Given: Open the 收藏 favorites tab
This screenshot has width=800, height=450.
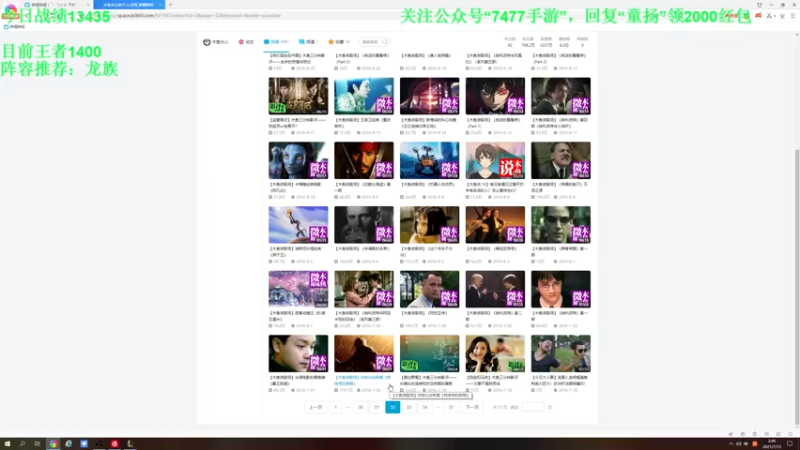Looking at the screenshot, I should point(339,42).
